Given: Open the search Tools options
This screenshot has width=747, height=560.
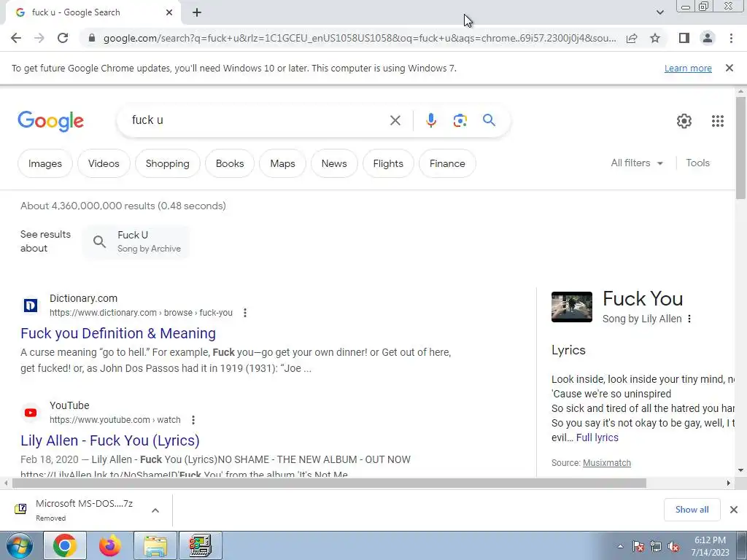Looking at the screenshot, I should [x=697, y=163].
